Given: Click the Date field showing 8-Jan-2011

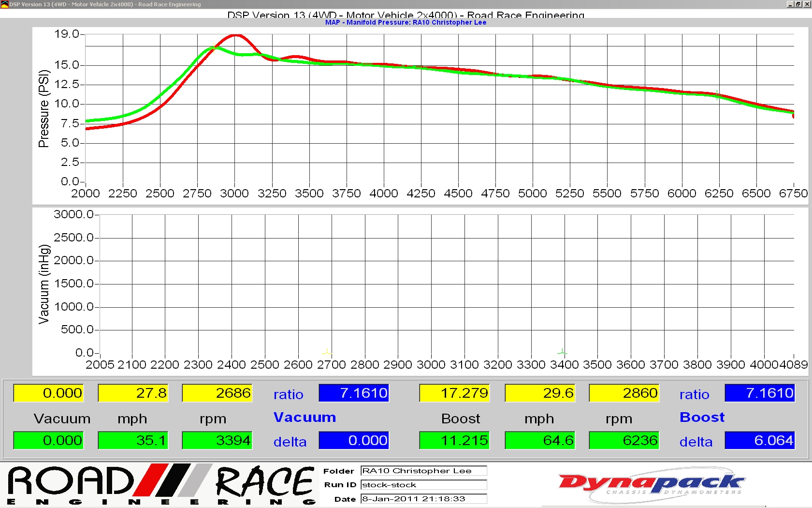Looking at the screenshot, I should tap(423, 499).
